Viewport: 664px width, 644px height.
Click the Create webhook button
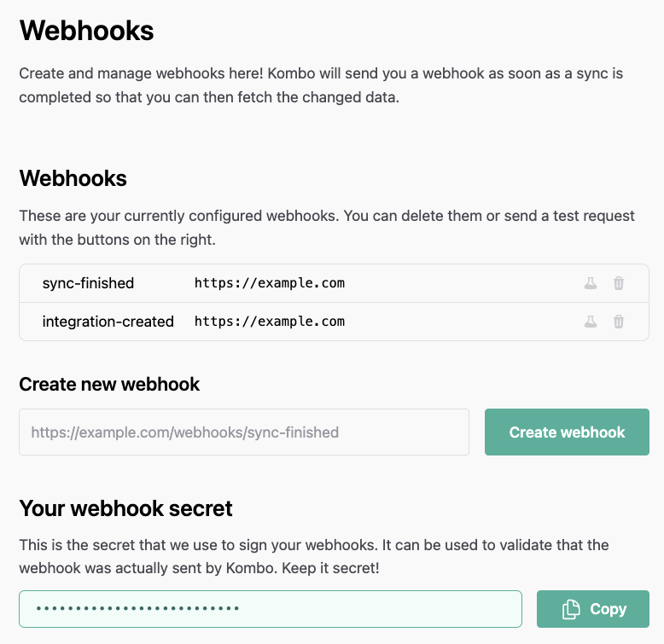pos(567,432)
